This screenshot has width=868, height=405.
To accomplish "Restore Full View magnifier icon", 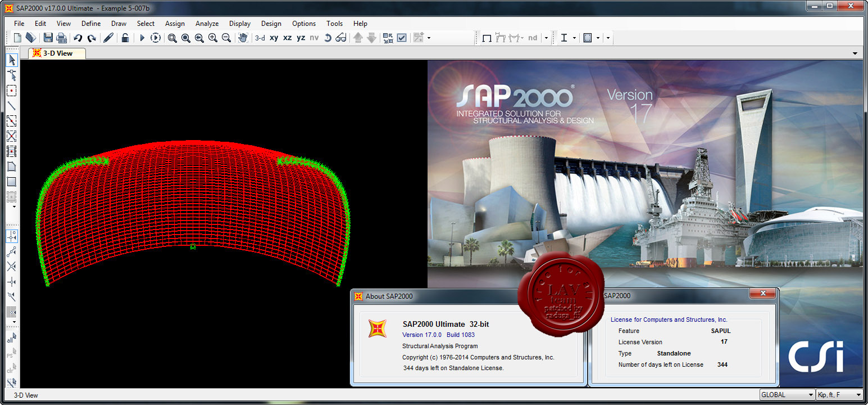I will (x=186, y=38).
